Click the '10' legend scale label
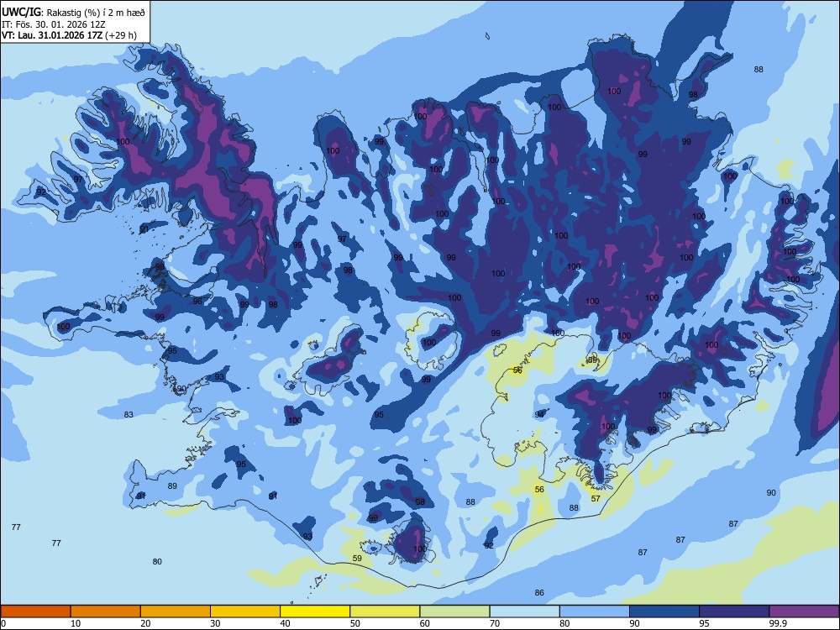Screen dimensions: 840x630 [x=76, y=623]
